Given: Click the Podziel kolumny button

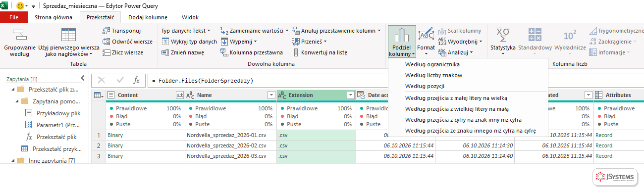Looking at the screenshot, I should click(402, 42).
